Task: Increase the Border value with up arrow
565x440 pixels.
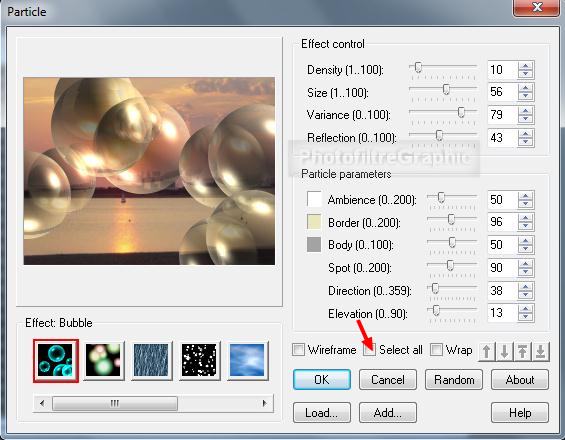Action: (526, 218)
